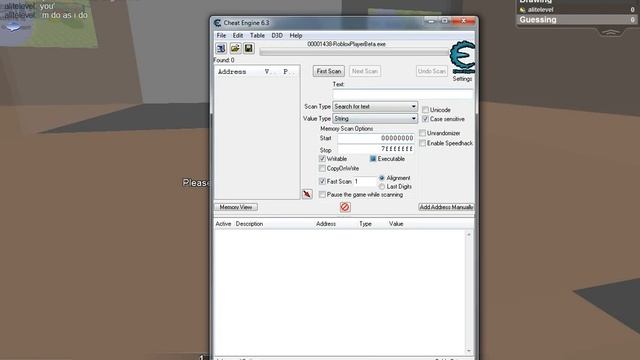640x360 pixels.
Task: Click the scan progress bar
Action: coord(354,52)
